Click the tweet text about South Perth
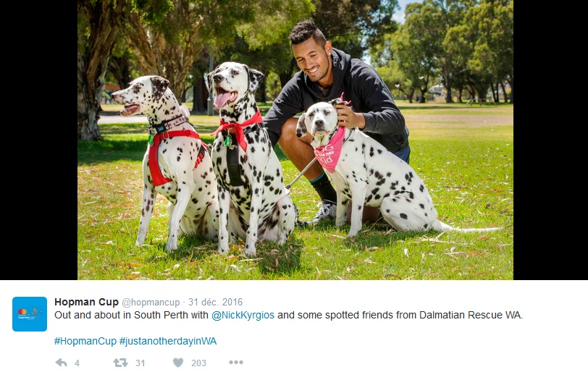This screenshot has width=588, height=380. pyautogui.click(x=288, y=315)
